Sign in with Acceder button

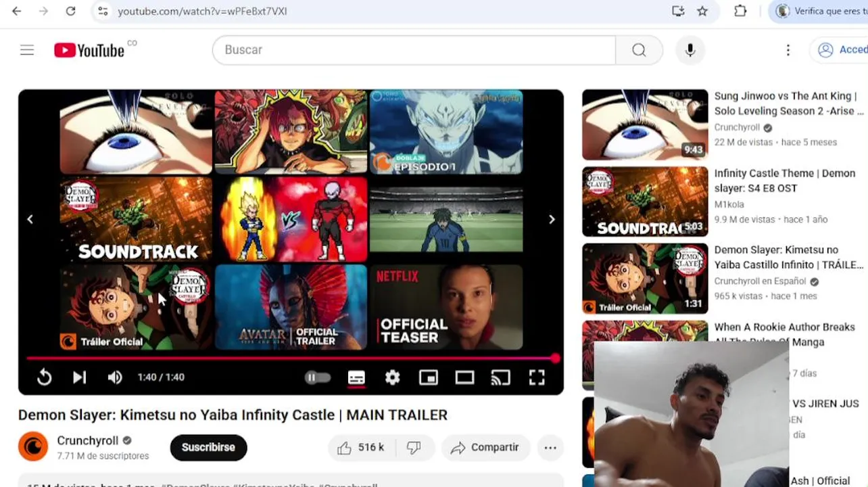pyautogui.click(x=841, y=50)
